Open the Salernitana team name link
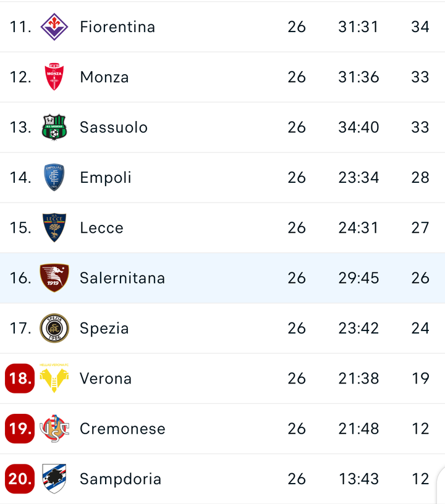 point(122,278)
